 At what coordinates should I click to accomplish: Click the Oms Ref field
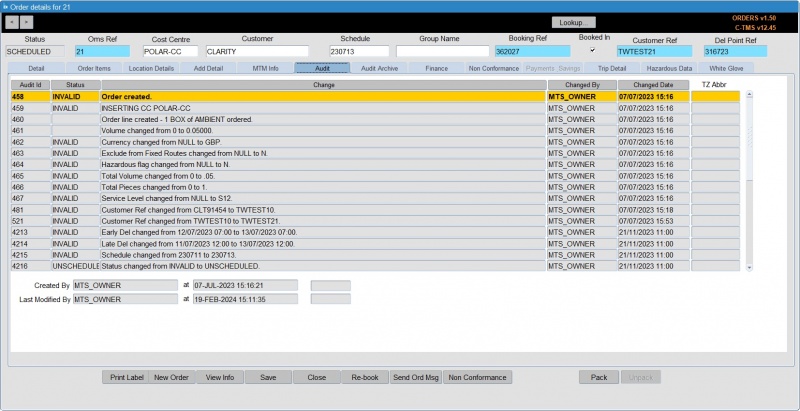(103, 52)
